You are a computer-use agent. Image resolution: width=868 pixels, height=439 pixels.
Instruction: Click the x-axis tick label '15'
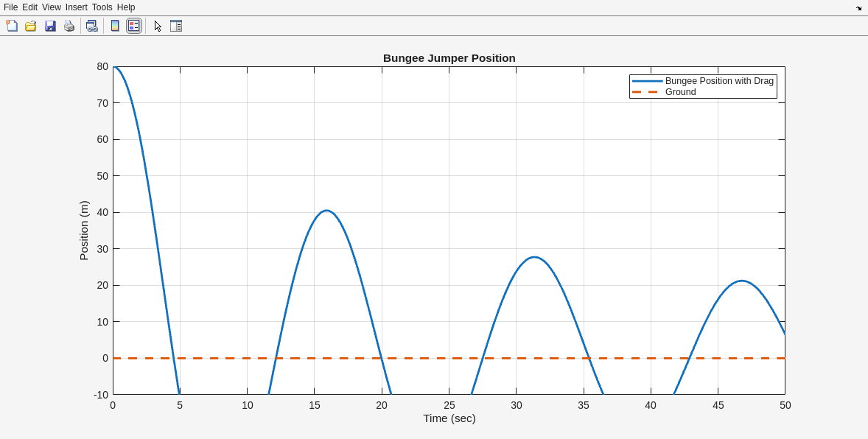tap(315, 405)
